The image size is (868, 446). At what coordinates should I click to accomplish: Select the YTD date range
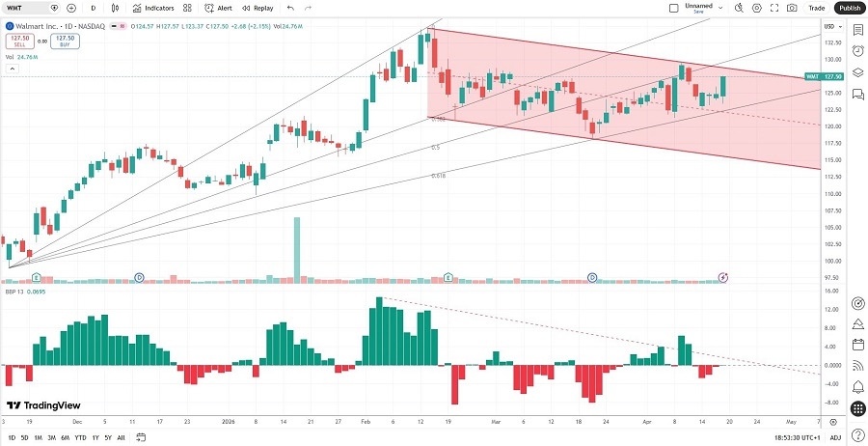(80, 437)
